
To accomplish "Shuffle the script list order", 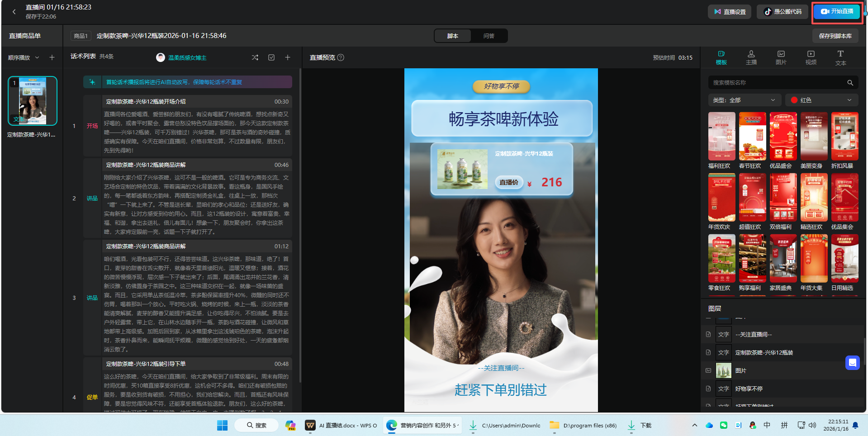I will [x=255, y=57].
